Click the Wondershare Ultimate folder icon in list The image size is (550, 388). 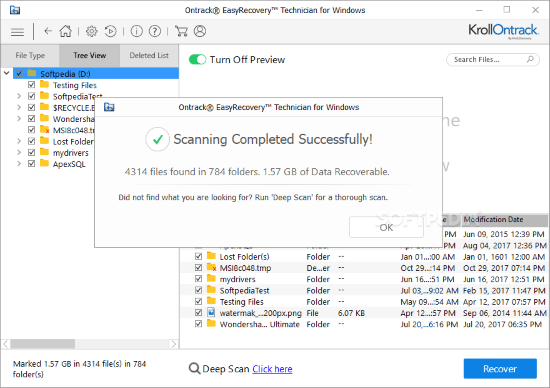[211, 323]
